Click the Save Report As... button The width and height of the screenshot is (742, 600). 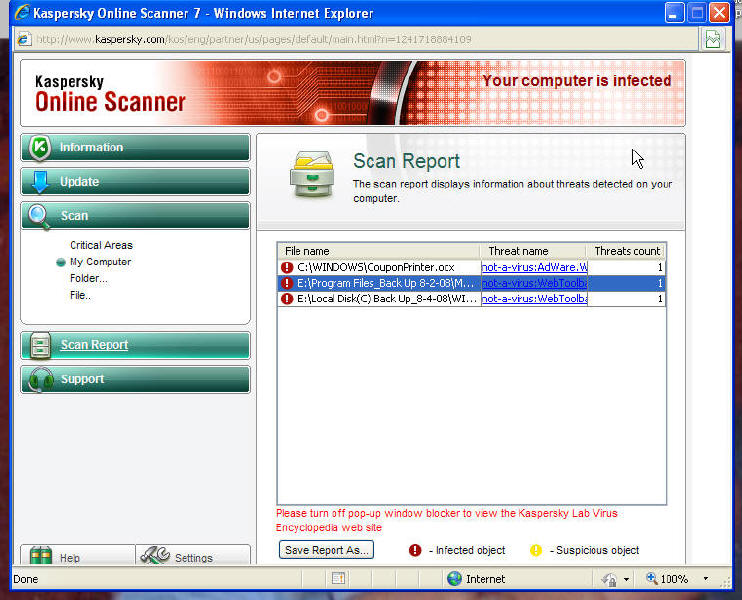327,550
